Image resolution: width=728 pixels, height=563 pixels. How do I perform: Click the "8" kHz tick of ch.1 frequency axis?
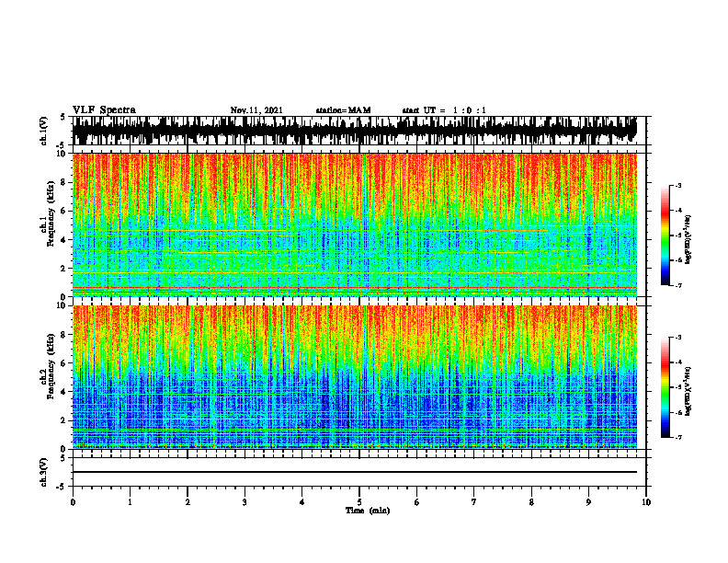click(64, 182)
